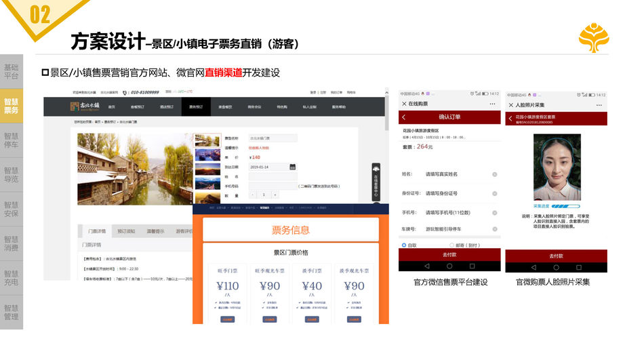Clear the 身份证号 field with its X icon
This screenshot has width=644, height=362.
click(x=494, y=193)
